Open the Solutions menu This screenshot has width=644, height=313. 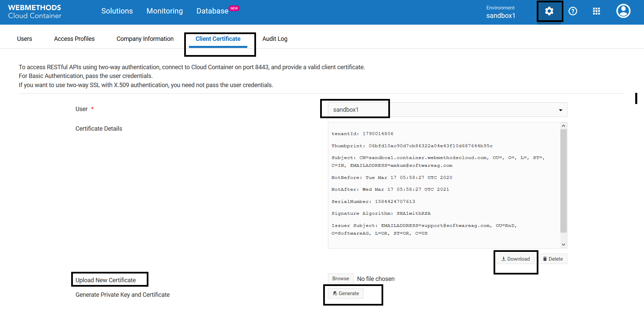(x=117, y=11)
